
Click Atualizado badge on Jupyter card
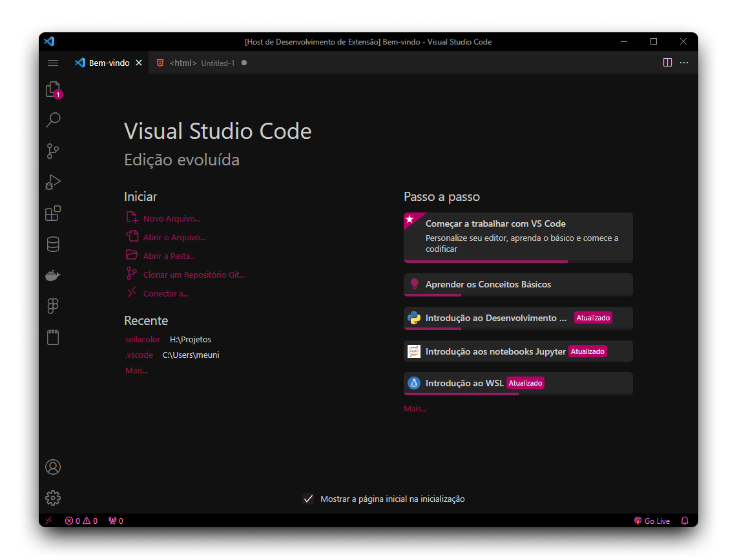[588, 351]
